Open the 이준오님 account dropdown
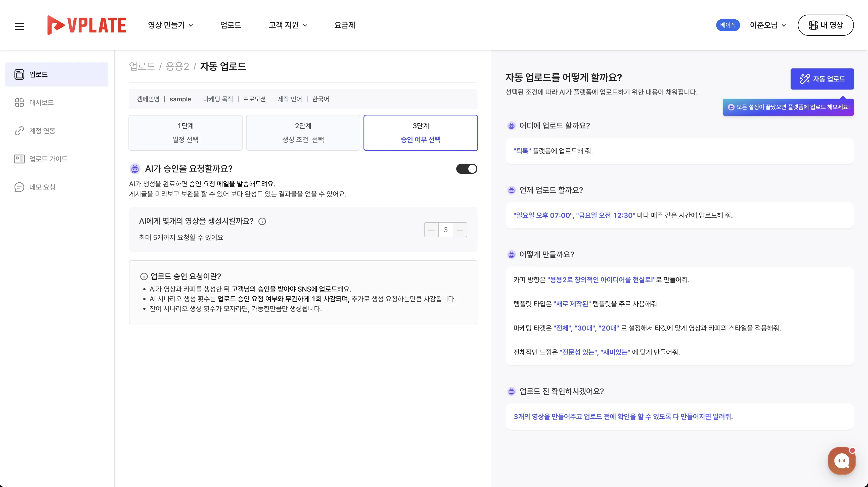868x487 pixels. [x=768, y=25]
